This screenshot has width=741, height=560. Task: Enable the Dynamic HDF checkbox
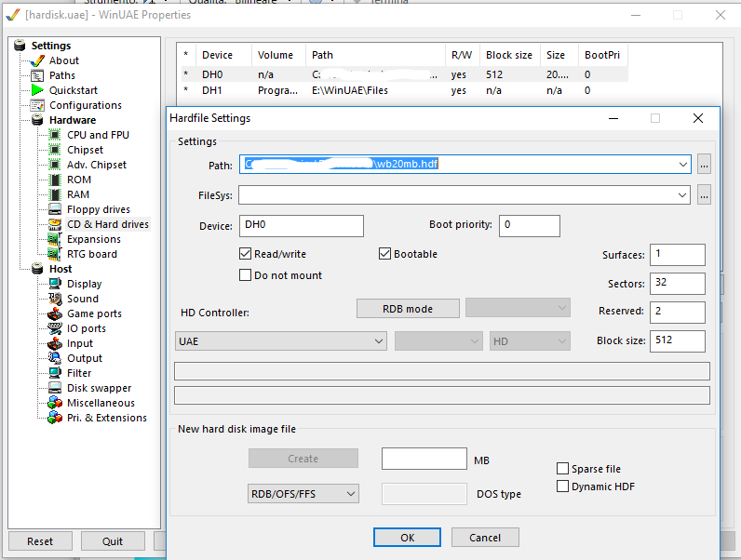562,487
